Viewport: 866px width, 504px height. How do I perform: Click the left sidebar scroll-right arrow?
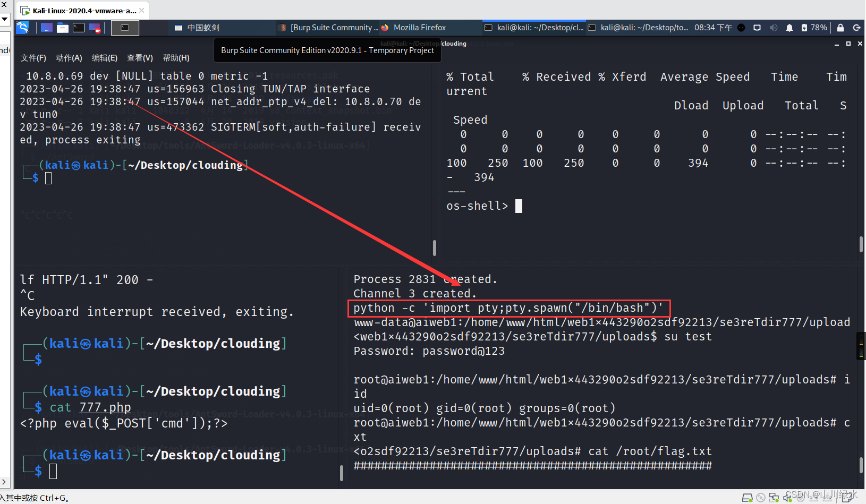(x=4, y=482)
